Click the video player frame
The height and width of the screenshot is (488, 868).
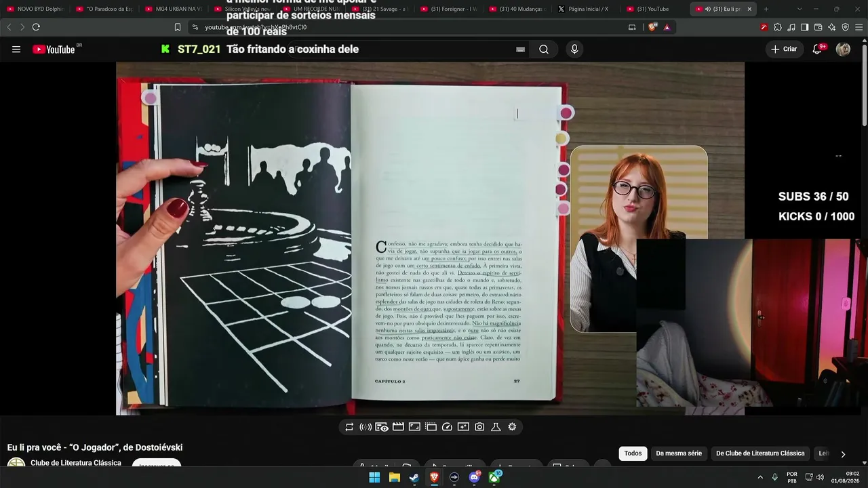point(430,239)
